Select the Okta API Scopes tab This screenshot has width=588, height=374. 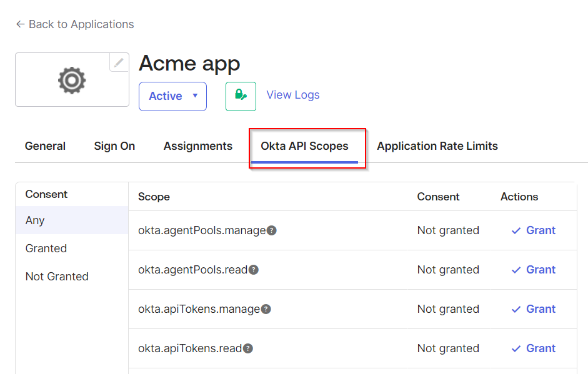coord(304,146)
